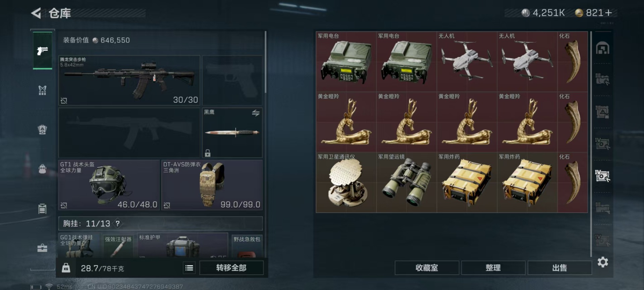
Task: Open the briefcase icon at sidebar bottom
Action: [42, 248]
